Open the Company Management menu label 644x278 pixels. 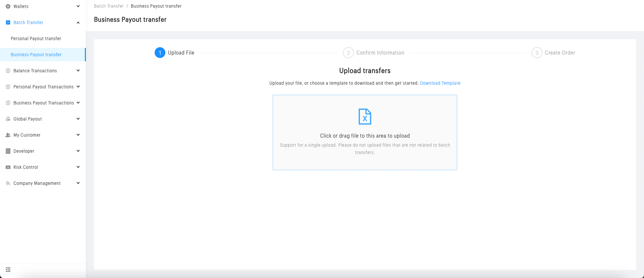pyautogui.click(x=37, y=183)
